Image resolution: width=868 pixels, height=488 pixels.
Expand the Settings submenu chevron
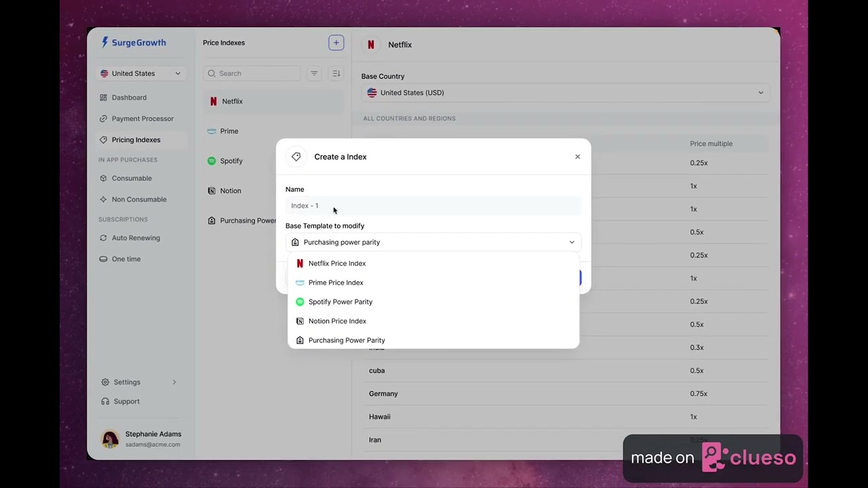coord(174,382)
